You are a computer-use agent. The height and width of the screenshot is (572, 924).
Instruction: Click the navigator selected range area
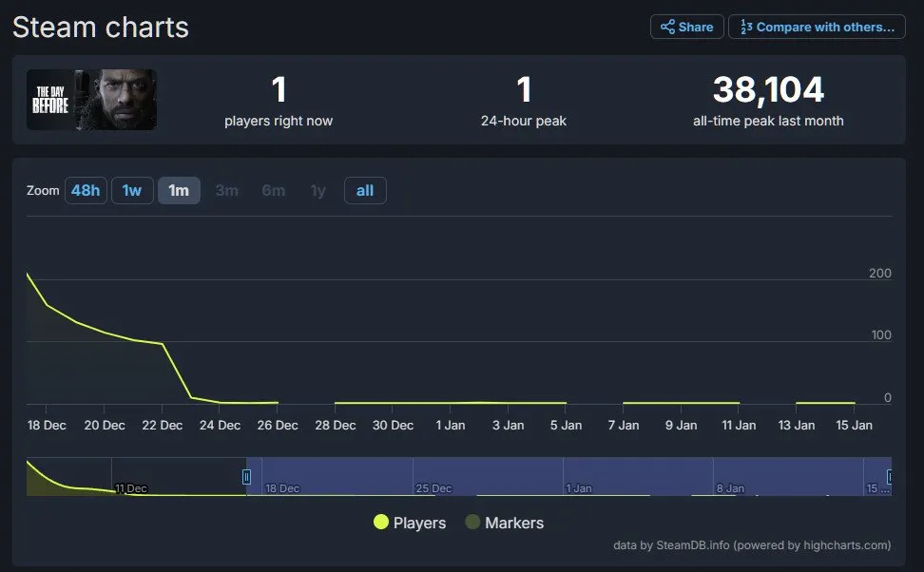(568, 476)
